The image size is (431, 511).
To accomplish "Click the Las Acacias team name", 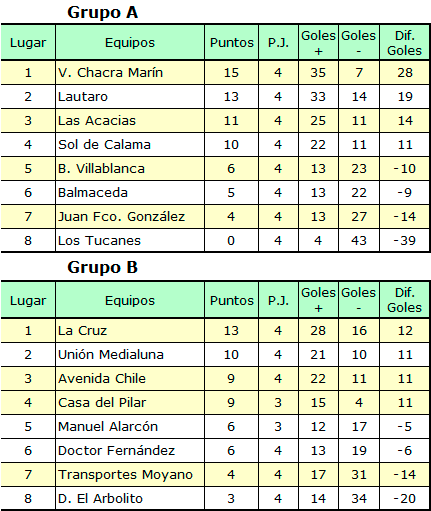I will pyautogui.click(x=97, y=120).
